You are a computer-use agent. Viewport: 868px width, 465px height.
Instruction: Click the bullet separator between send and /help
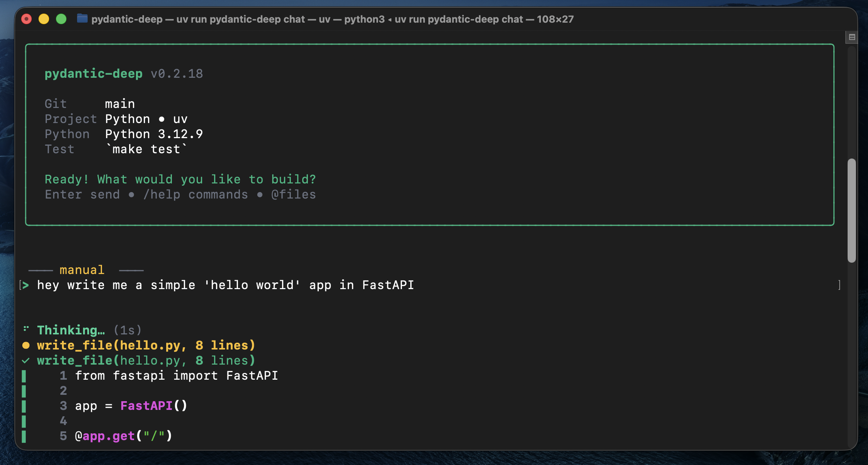tap(132, 195)
